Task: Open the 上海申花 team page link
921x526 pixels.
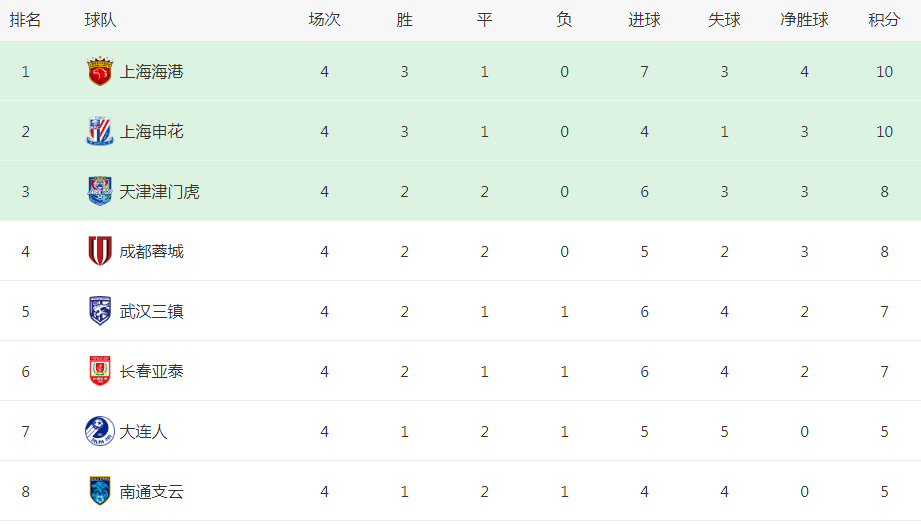Action: coord(152,132)
